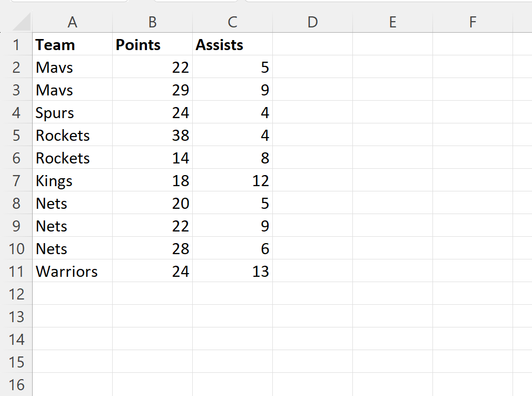Viewport: 532px width, 396px height.
Task: Select column A header
Action: [x=72, y=23]
